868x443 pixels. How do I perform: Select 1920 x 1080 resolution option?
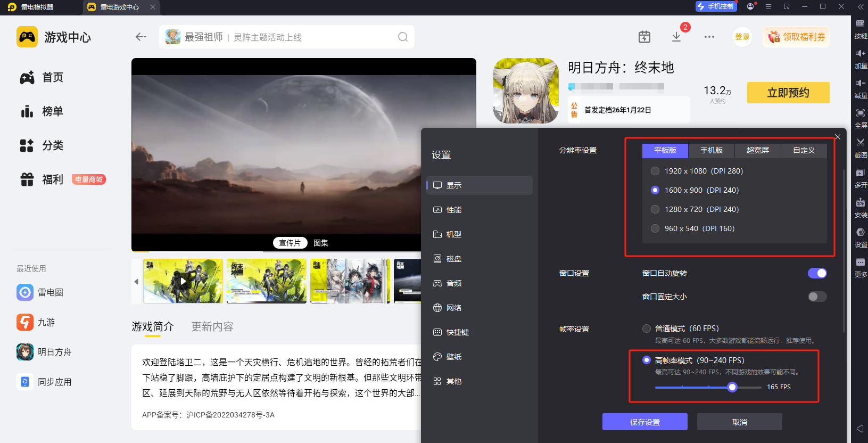655,171
